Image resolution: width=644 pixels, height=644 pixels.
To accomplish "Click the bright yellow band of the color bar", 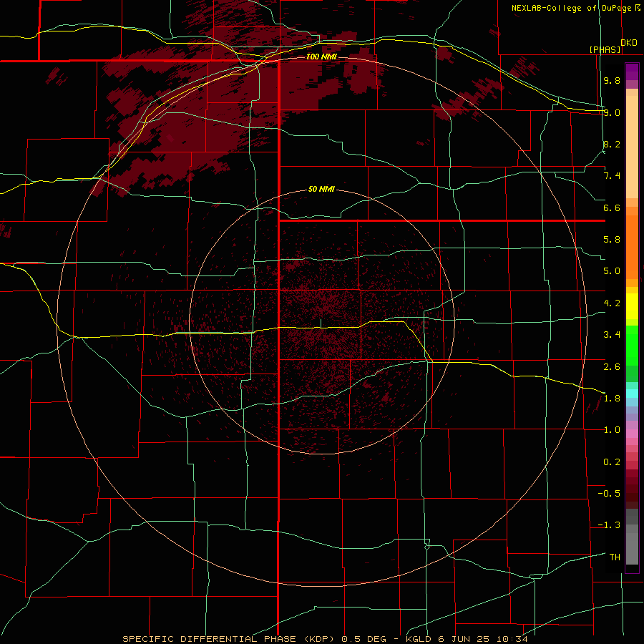I will (x=632, y=306).
